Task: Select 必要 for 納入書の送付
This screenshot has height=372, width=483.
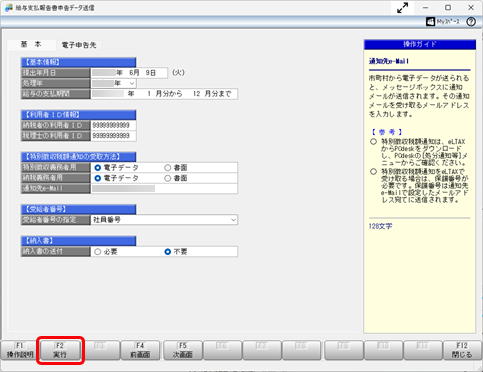Action: click(x=97, y=252)
